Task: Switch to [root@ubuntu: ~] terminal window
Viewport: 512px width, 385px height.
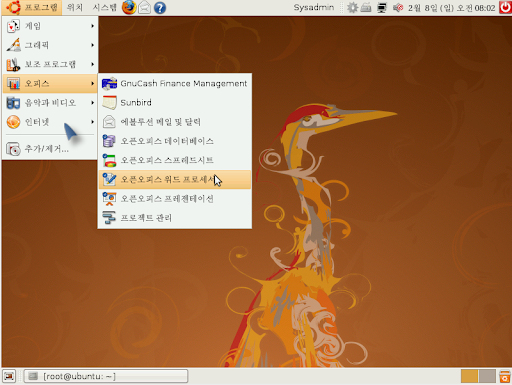Action: tap(106, 376)
